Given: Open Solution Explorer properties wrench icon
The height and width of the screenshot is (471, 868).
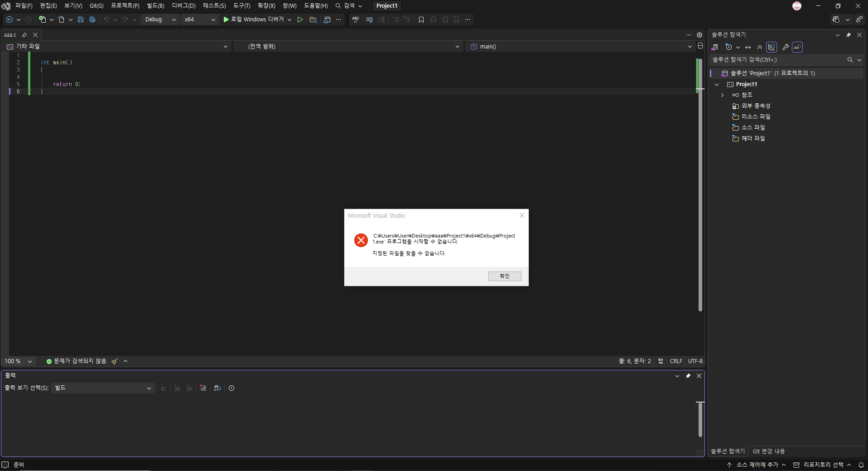Looking at the screenshot, I should [786, 47].
